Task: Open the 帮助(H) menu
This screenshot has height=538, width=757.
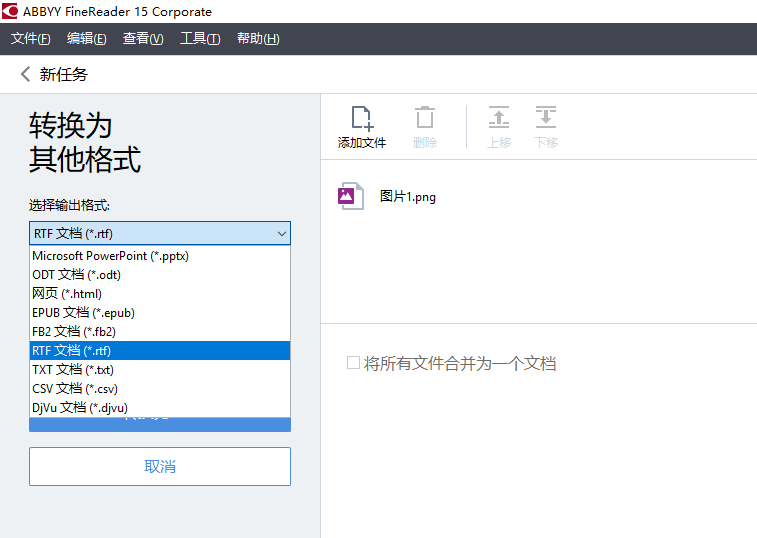Action: pyautogui.click(x=258, y=39)
